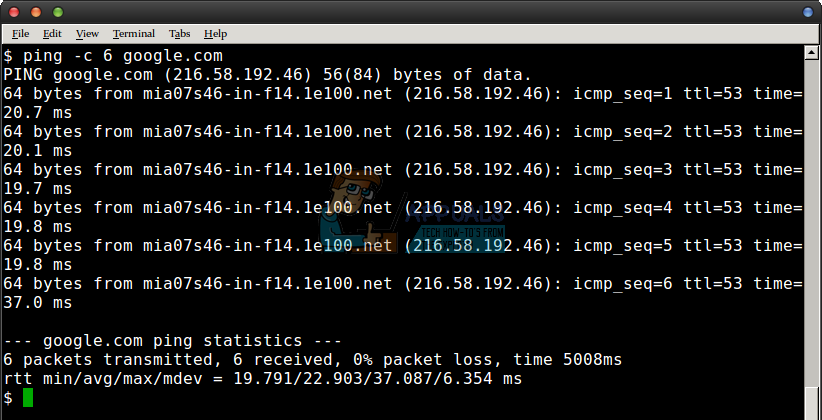Open the Edit menu
This screenshot has width=822, height=420.
(x=52, y=33)
